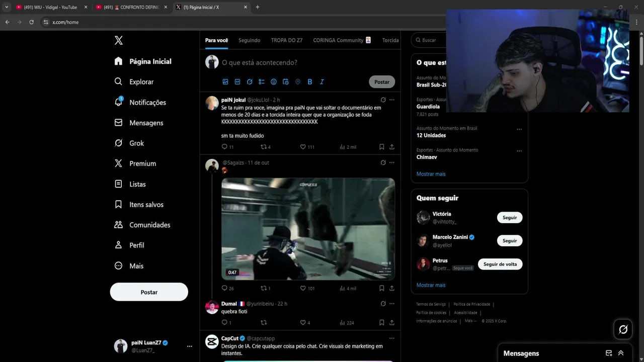The image size is (644, 362).
Task: Open more options on the Dumal post
Action: (392, 304)
